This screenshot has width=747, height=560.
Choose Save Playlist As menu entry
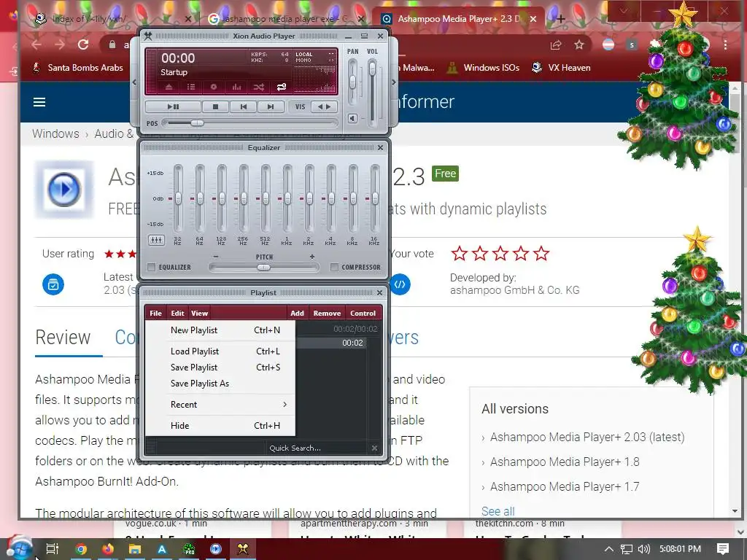pos(220,384)
